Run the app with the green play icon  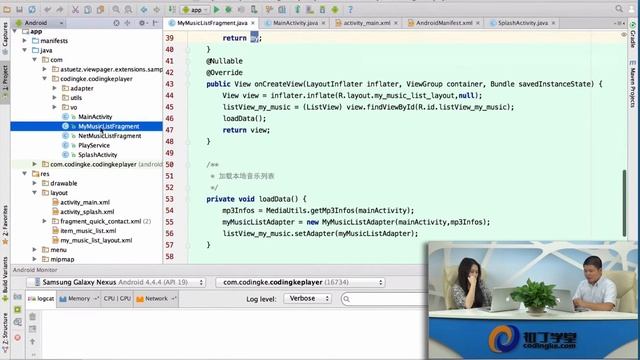click(x=217, y=9)
